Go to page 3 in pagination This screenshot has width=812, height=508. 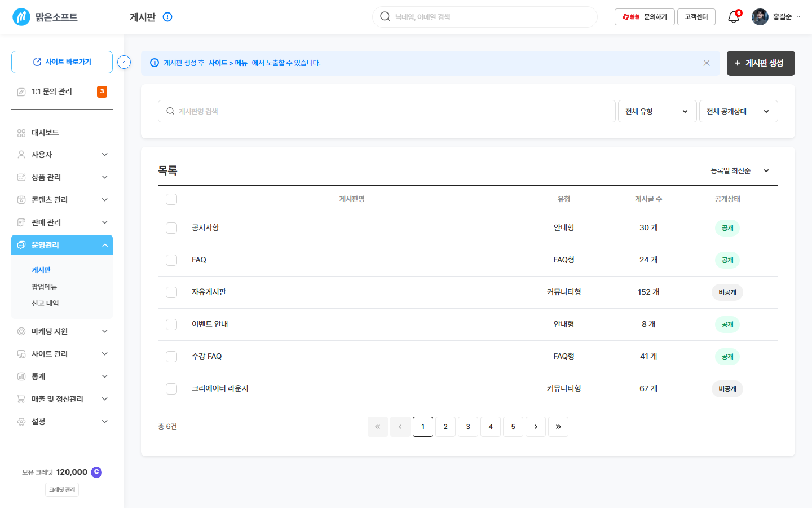tap(468, 427)
